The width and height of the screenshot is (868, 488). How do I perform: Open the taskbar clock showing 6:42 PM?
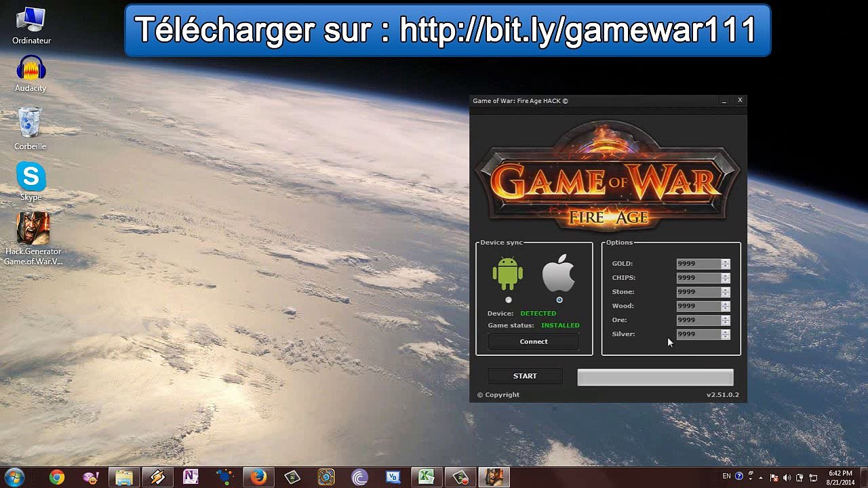click(840, 478)
